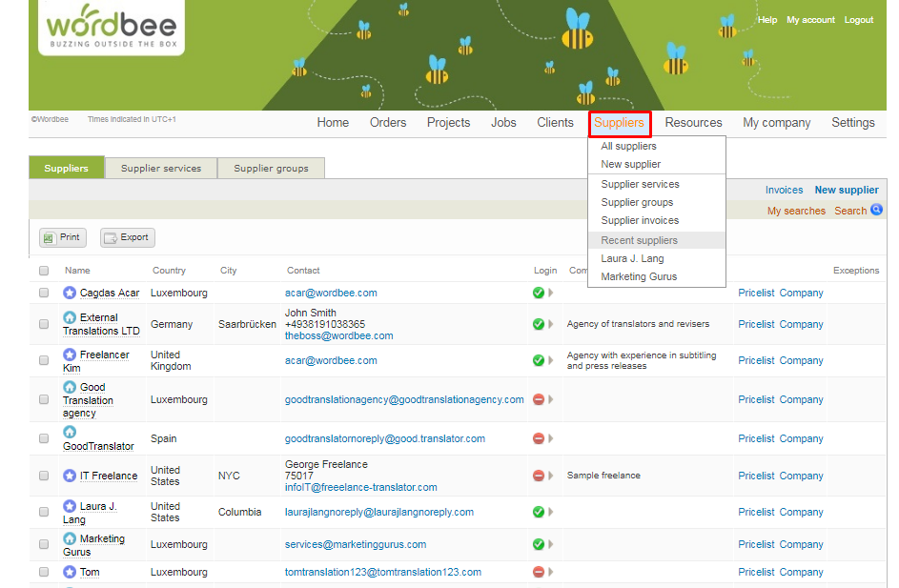
Task: Check the box for Cagdas Acar row
Action: 44,294
